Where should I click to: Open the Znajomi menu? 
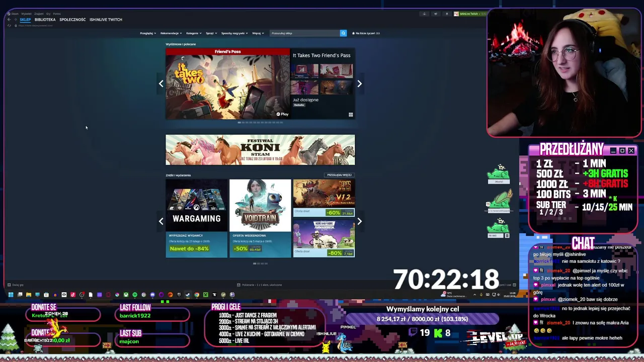pyautogui.click(x=39, y=14)
